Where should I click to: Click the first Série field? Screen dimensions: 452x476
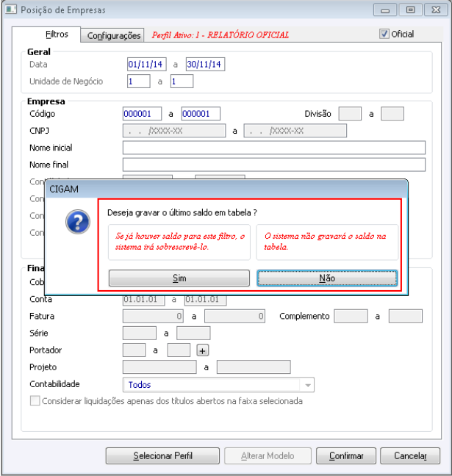click(x=140, y=333)
